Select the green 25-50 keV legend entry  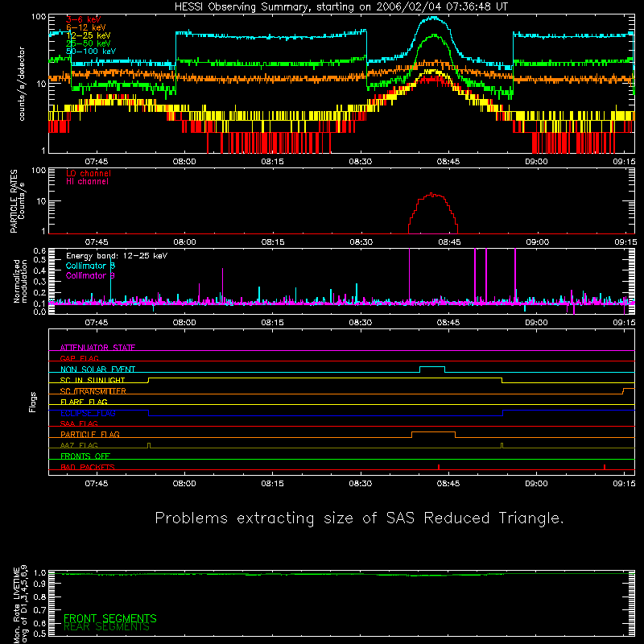pos(88,43)
